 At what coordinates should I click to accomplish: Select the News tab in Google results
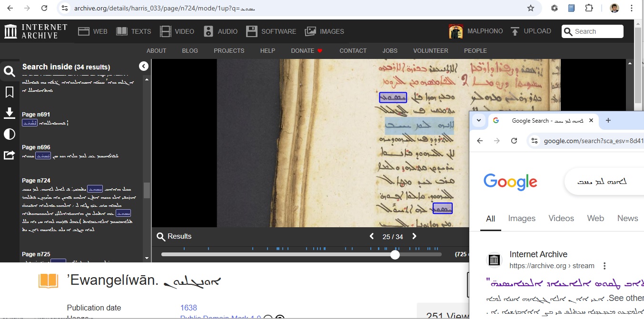click(627, 219)
